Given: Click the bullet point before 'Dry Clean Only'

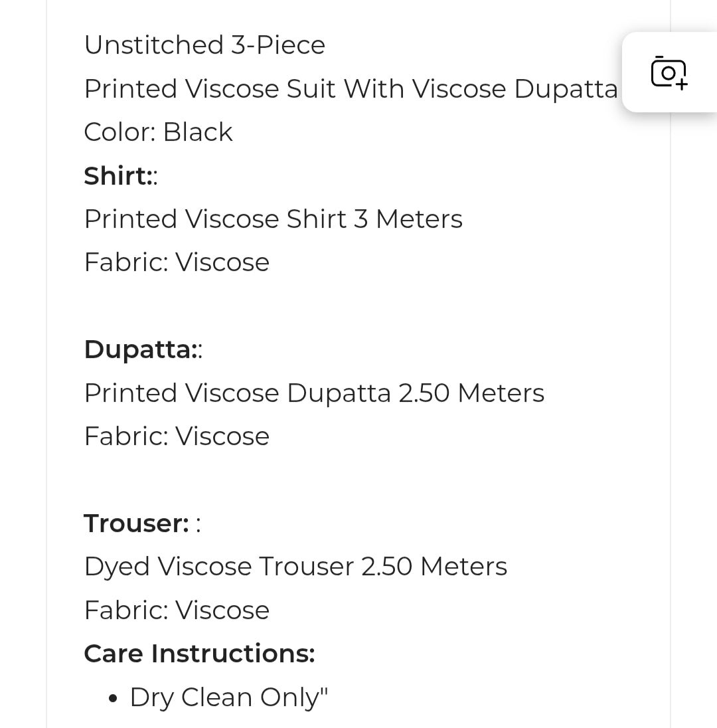Looking at the screenshot, I should 114,699.
